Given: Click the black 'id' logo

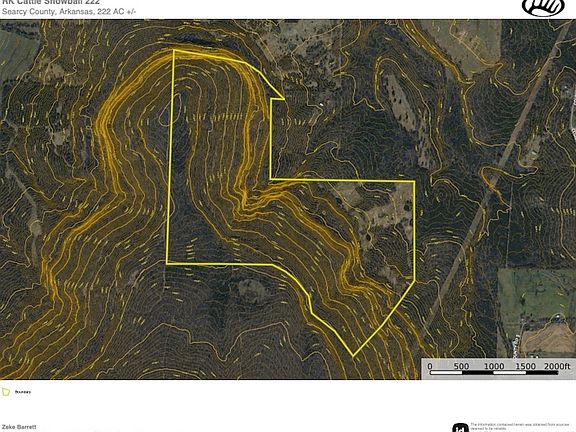Looking at the screenshot, I should coord(460,428).
